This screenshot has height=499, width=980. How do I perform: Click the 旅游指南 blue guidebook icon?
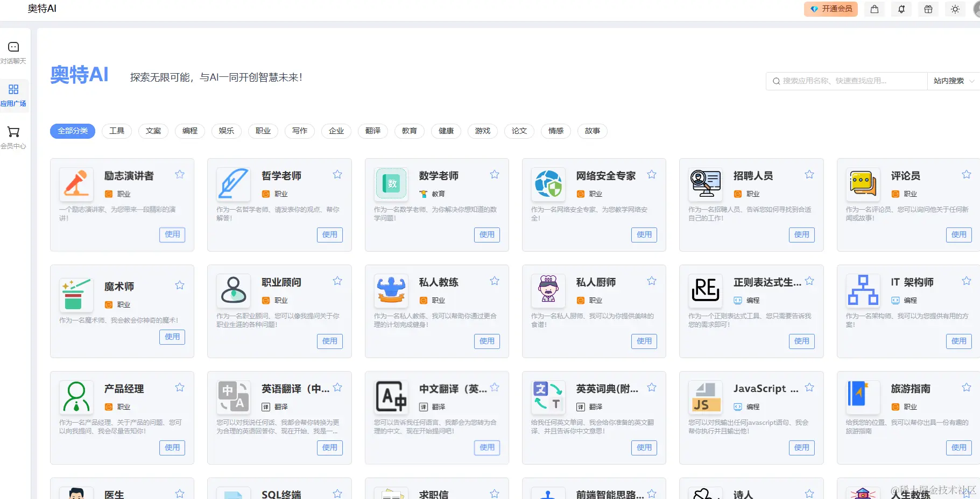[x=863, y=397]
